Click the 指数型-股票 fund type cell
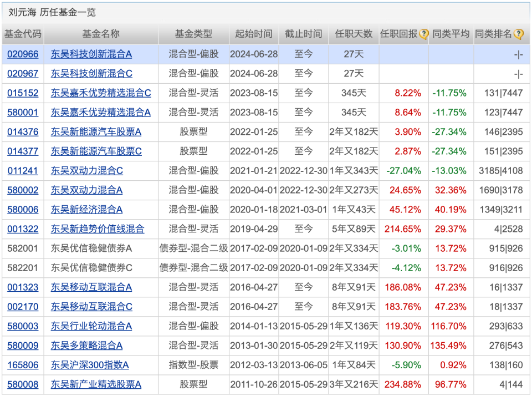Image resolution: width=532 pixels, height=396 pixels. [193, 365]
